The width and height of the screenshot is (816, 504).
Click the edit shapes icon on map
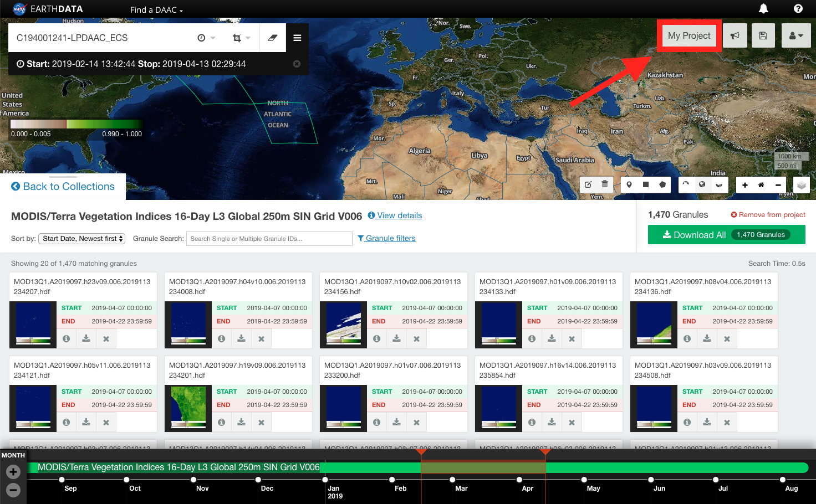coord(588,184)
